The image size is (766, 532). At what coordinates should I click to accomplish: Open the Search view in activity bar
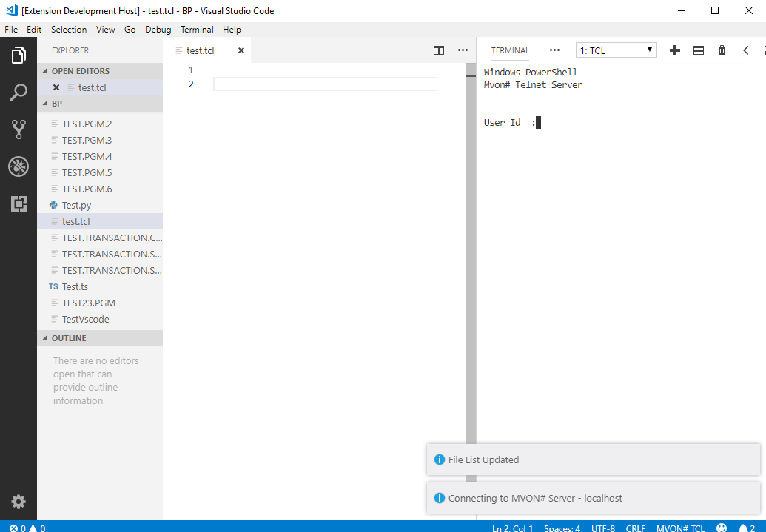pos(18,92)
